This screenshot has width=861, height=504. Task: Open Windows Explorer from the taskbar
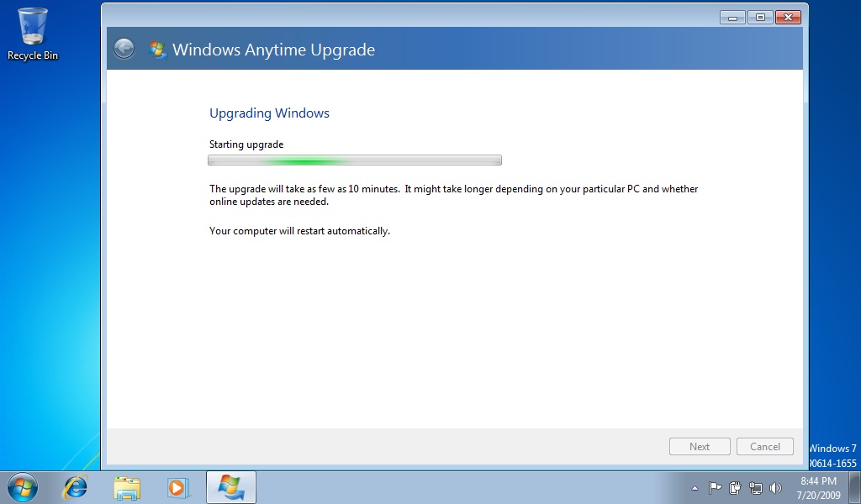click(x=127, y=487)
